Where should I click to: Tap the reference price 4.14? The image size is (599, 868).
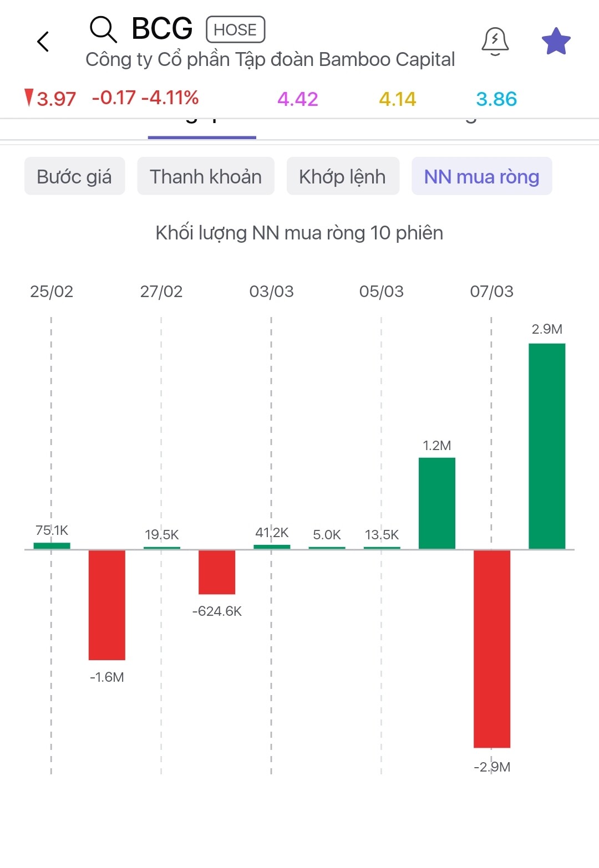[x=397, y=99]
